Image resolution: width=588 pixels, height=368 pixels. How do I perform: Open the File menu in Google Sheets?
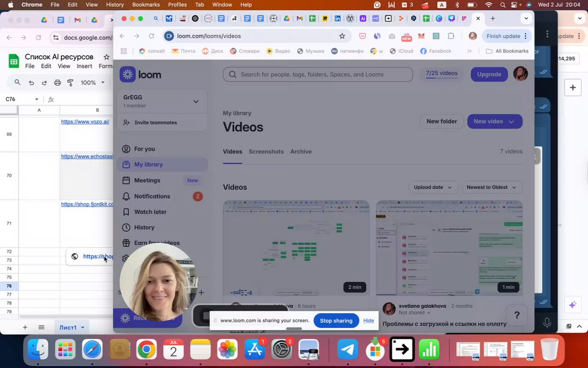point(30,66)
